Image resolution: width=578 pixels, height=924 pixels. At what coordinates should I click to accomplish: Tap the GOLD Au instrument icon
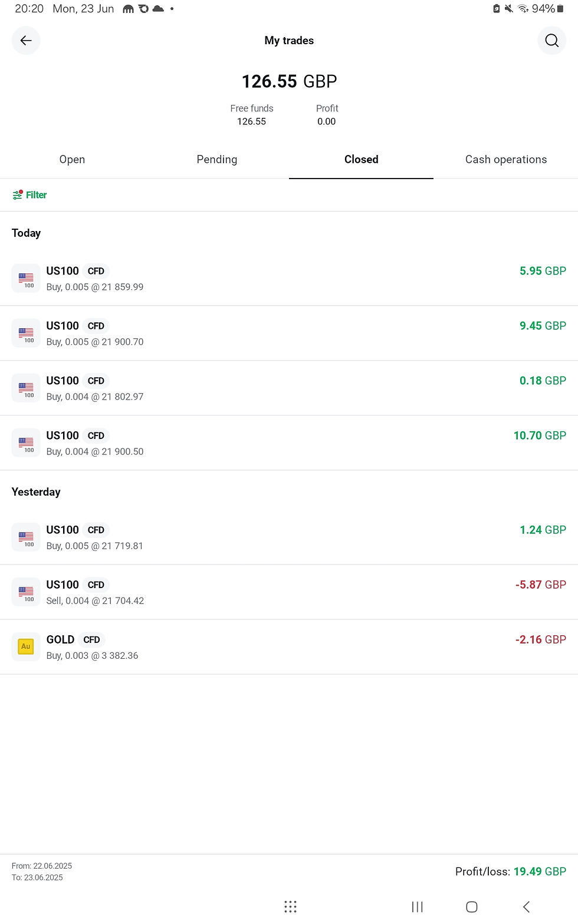[x=26, y=647]
